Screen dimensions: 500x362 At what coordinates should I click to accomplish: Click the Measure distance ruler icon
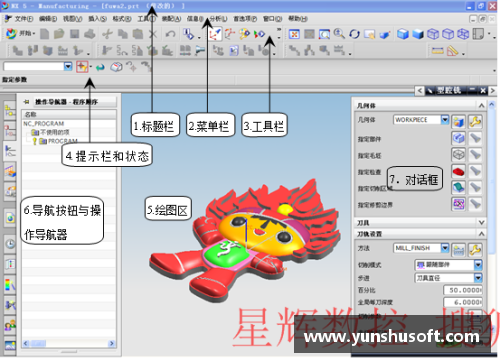(437, 51)
